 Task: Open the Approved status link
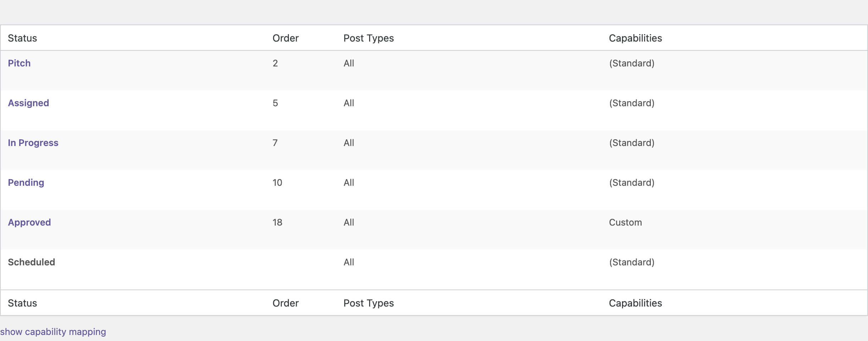(x=29, y=222)
